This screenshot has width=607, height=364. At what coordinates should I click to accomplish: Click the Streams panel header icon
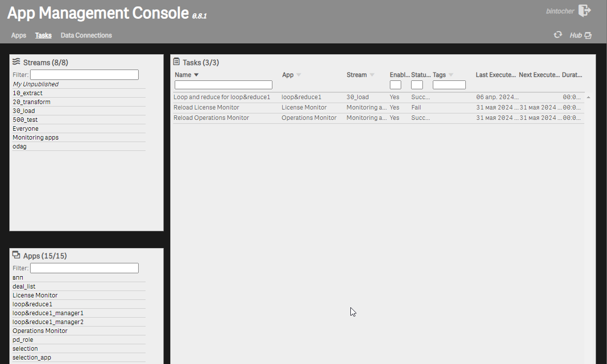pyautogui.click(x=16, y=61)
